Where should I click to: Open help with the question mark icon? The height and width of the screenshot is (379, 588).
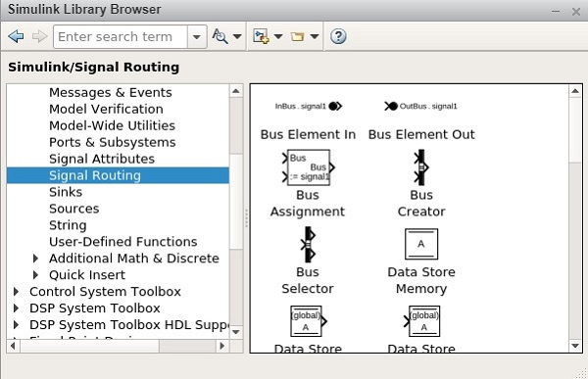click(338, 36)
